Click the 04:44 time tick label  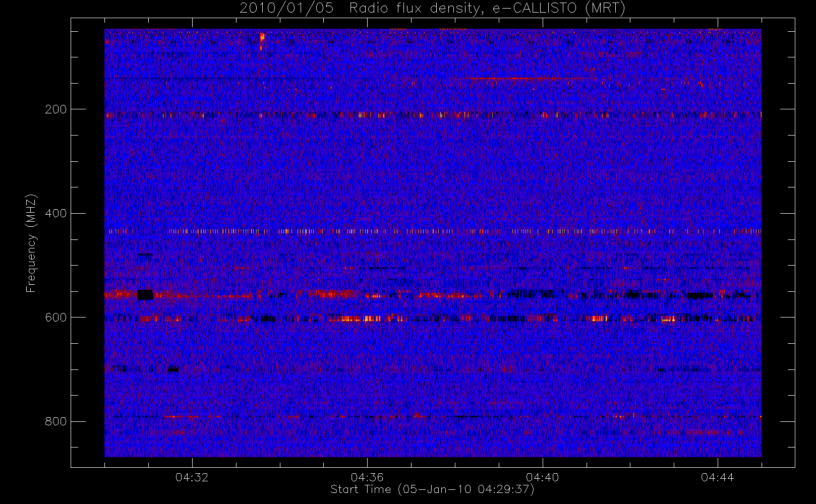[x=718, y=477]
